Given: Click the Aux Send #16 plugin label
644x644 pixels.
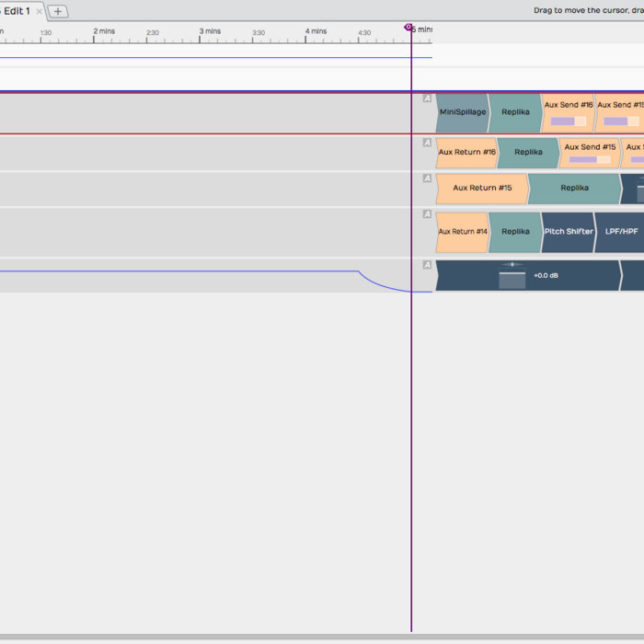Looking at the screenshot, I should (x=568, y=105).
